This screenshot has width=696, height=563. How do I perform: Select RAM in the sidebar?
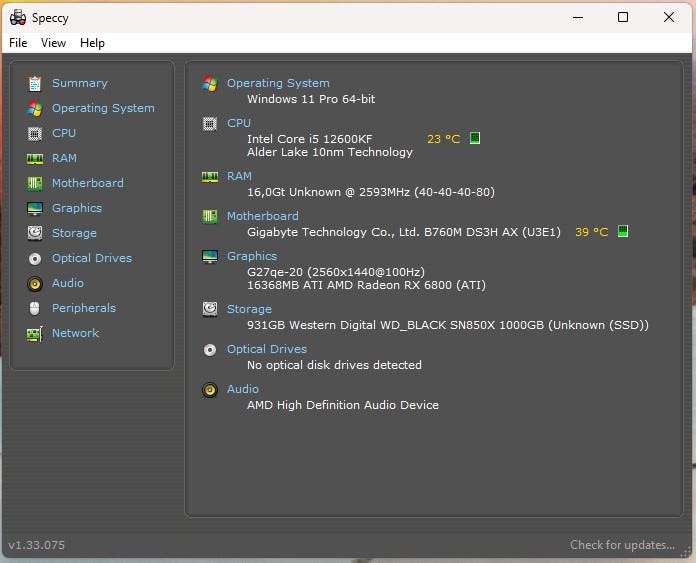64,158
